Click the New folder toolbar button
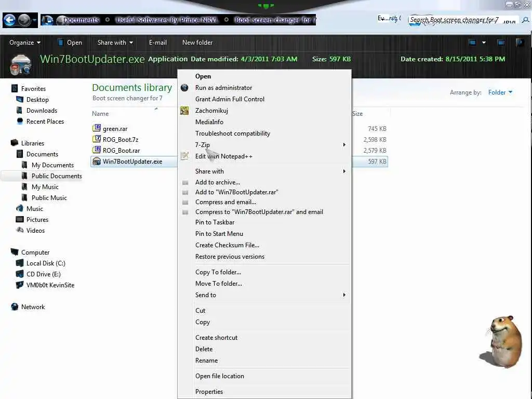 197,43
